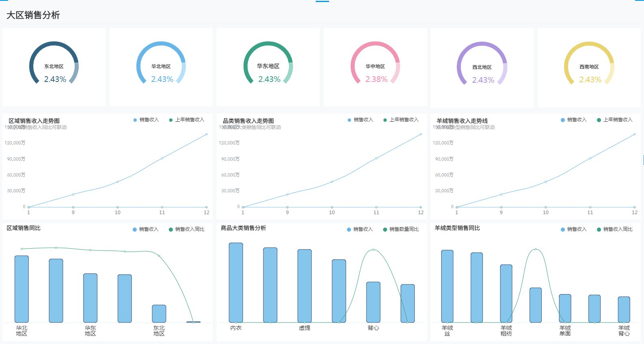Click the 内衣 bar in 商品大类销售分析
This screenshot has width=644, height=344.
click(236, 283)
